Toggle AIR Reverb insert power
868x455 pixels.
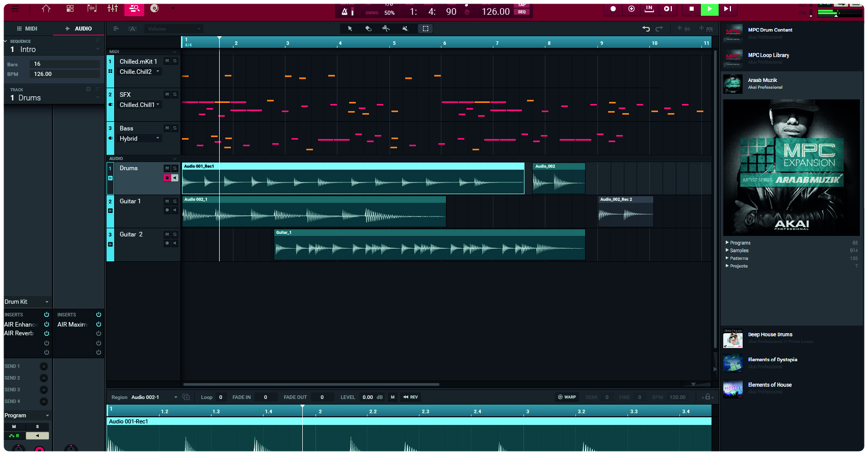[46, 333]
